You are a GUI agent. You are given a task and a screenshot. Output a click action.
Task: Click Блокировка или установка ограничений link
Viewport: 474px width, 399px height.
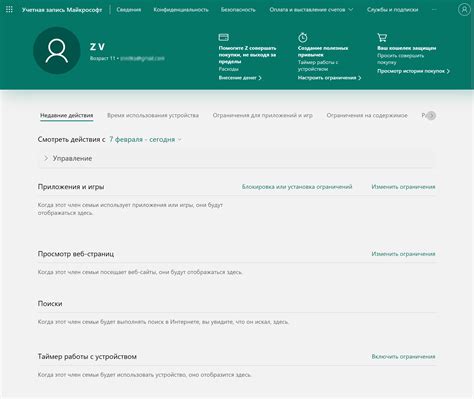click(297, 187)
